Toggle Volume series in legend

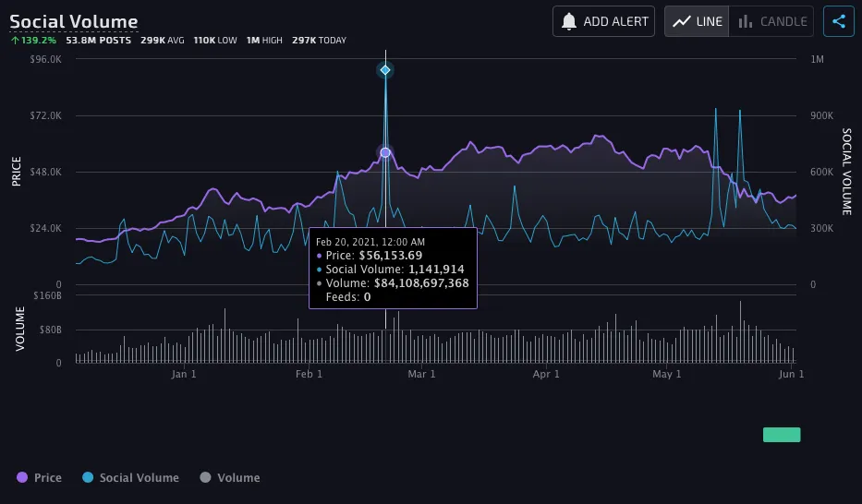pyautogui.click(x=230, y=477)
